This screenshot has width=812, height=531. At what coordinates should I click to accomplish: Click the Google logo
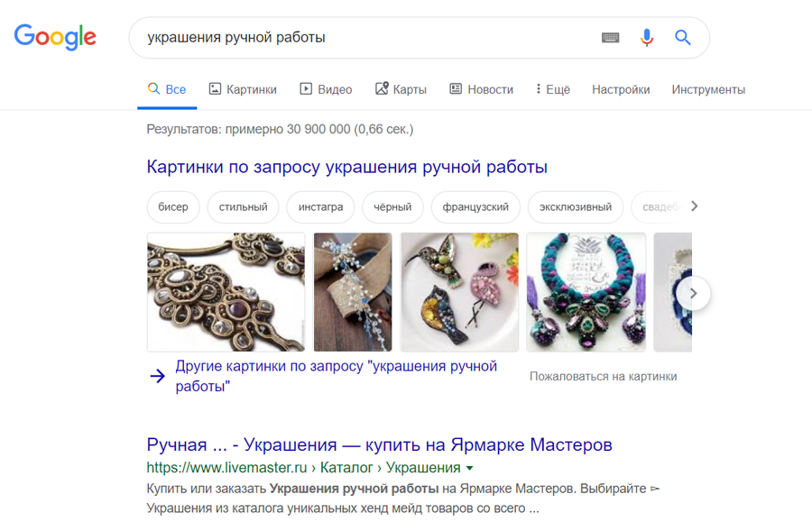(55, 37)
